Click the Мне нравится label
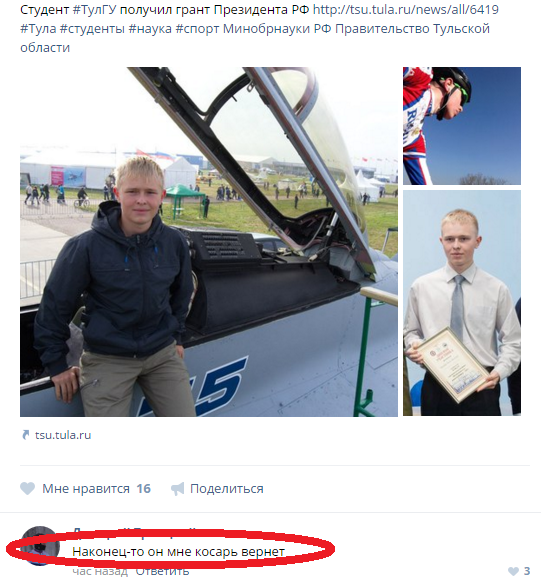 [x=86, y=488]
